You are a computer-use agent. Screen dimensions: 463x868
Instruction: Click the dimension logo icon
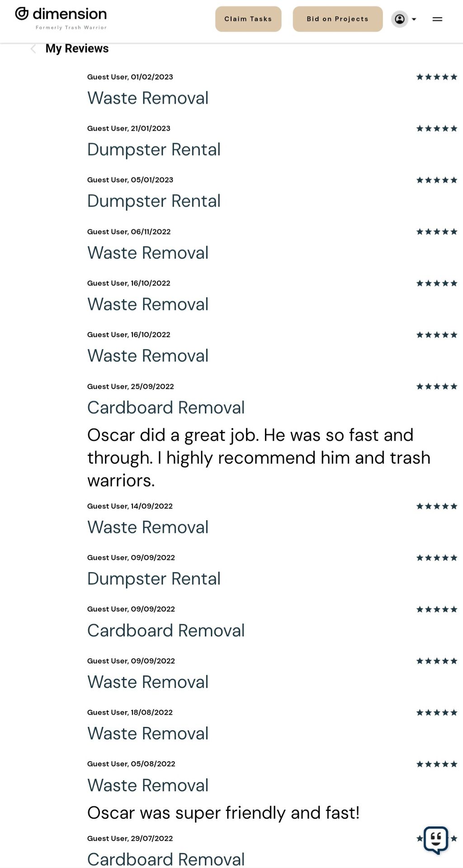22,14
